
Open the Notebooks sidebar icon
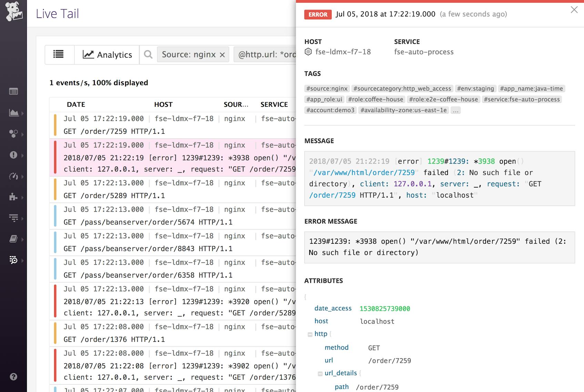[14, 239]
